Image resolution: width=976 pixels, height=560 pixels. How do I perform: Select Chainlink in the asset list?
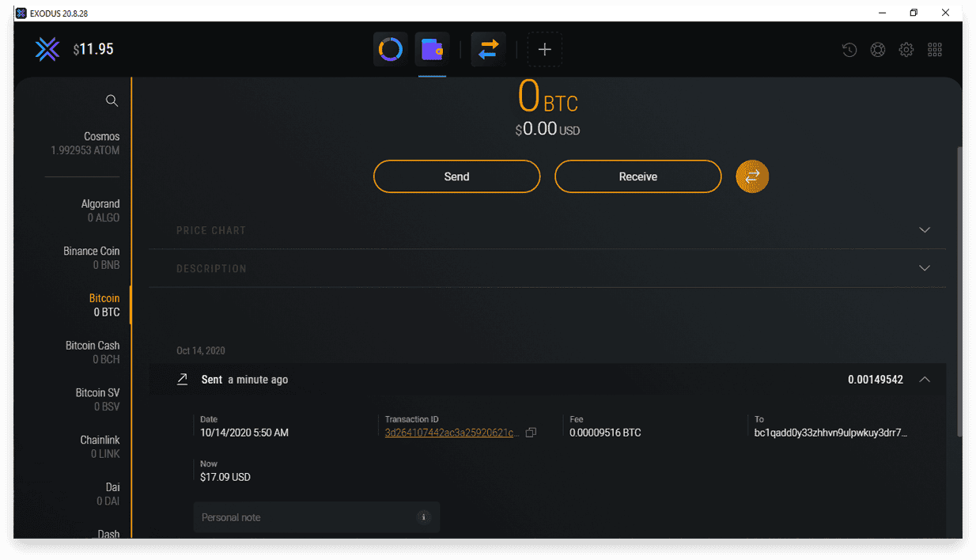tap(100, 447)
